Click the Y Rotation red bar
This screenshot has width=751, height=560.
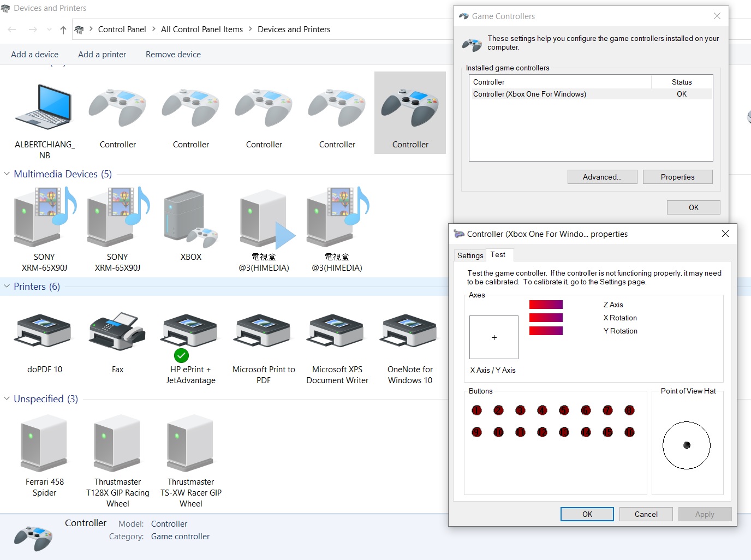pos(546,331)
